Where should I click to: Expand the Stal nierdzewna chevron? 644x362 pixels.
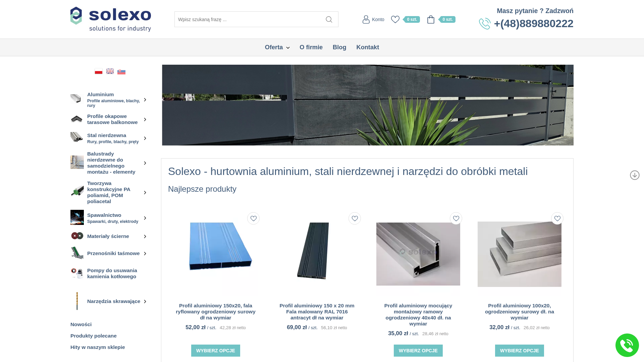pyautogui.click(x=145, y=138)
